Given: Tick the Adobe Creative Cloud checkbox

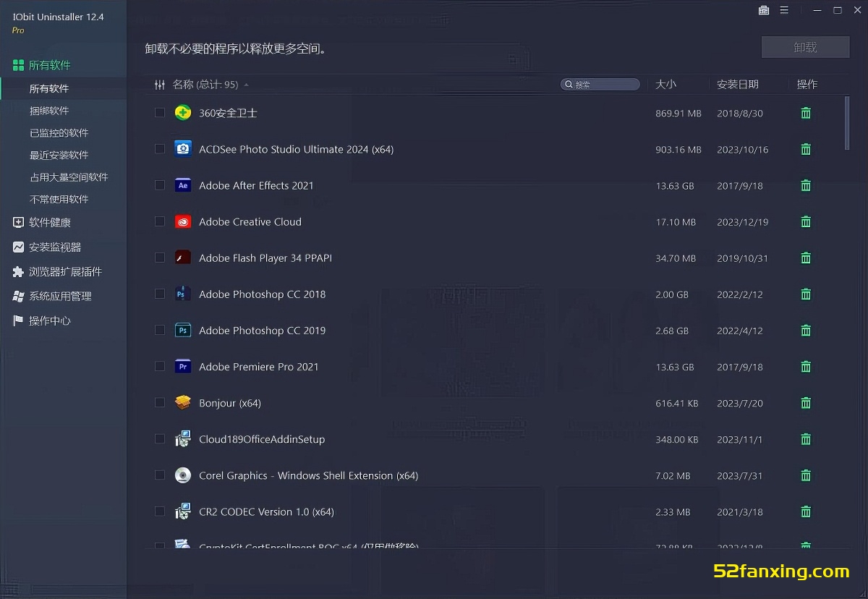Looking at the screenshot, I should (x=160, y=221).
